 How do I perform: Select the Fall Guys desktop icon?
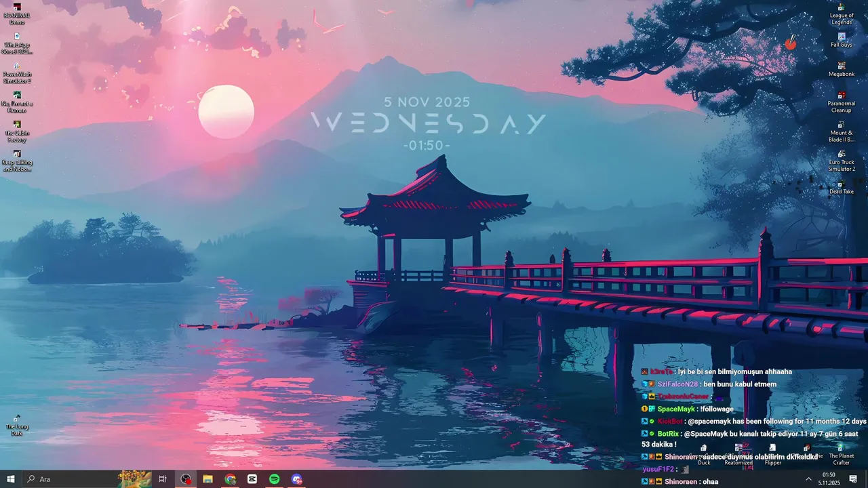click(x=842, y=39)
